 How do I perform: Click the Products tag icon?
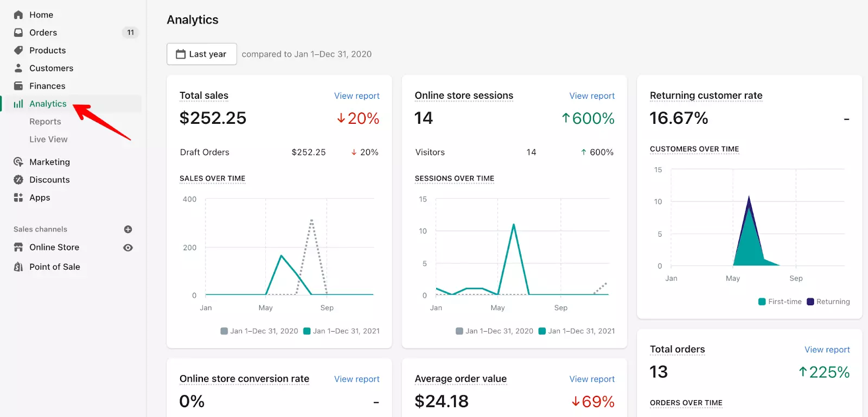click(x=18, y=50)
